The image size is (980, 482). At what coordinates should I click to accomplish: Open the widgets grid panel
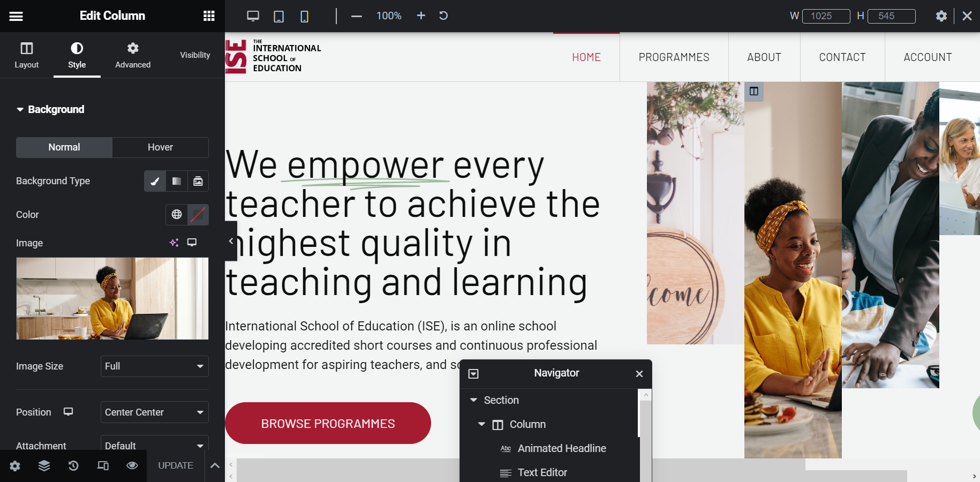click(x=209, y=16)
